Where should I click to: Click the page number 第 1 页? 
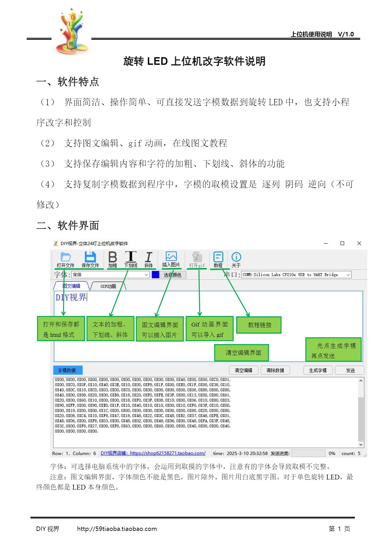pyautogui.click(x=340, y=529)
